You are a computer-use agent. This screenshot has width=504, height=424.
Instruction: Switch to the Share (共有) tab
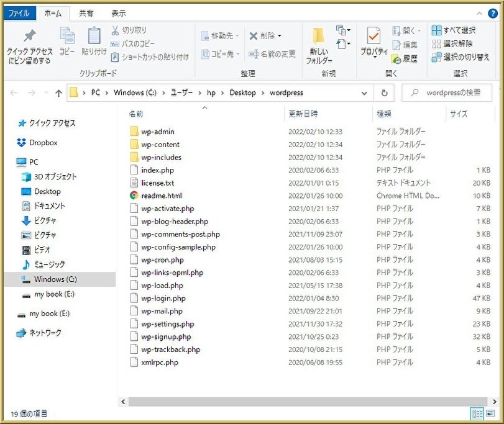click(86, 14)
